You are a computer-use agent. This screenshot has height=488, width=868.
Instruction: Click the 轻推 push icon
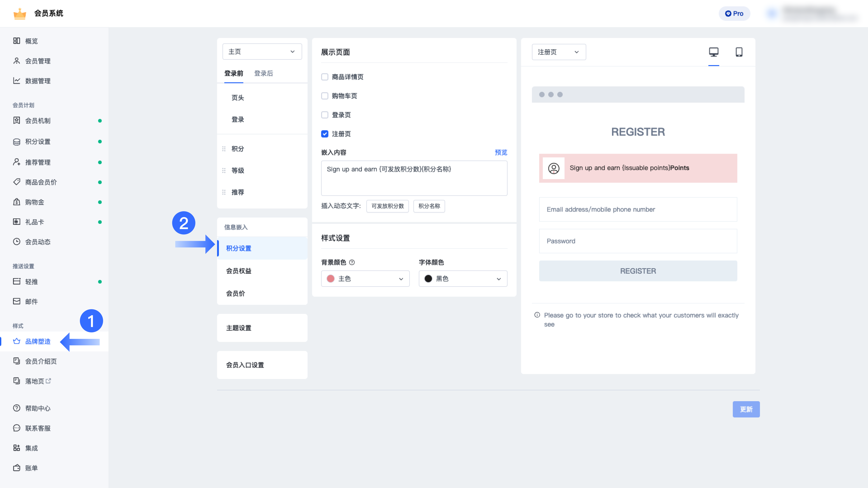[16, 281]
